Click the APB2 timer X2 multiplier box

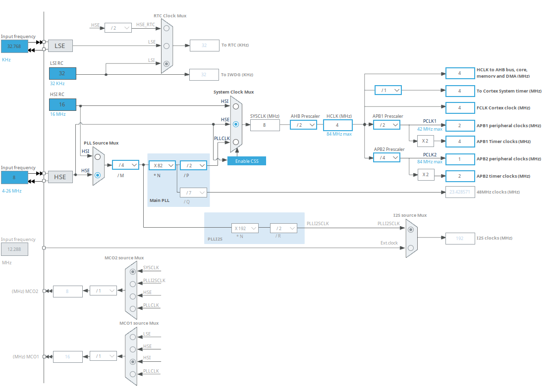426,175
